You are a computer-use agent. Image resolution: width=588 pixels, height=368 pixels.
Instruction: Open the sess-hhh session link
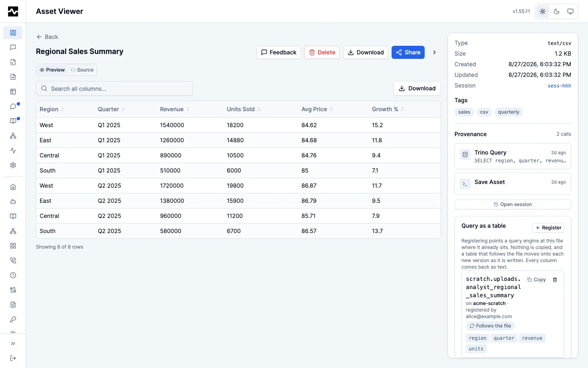pyautogui.click(x=559, y=86)
